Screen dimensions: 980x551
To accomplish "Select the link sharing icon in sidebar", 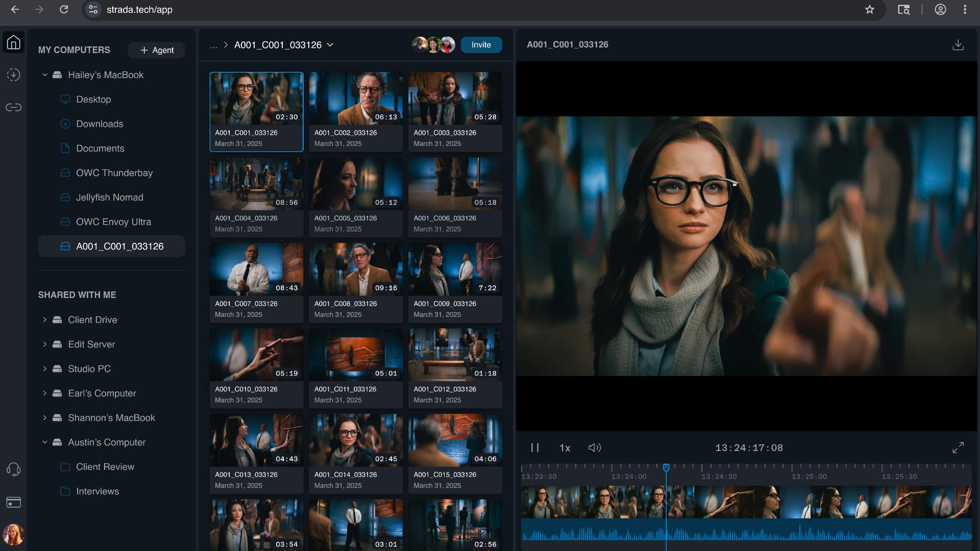I will pos(14,108).
